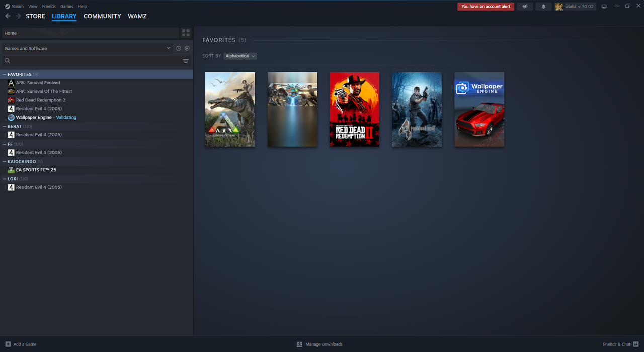
Task: Open the Friends menu
Action: tap(49, 7)
